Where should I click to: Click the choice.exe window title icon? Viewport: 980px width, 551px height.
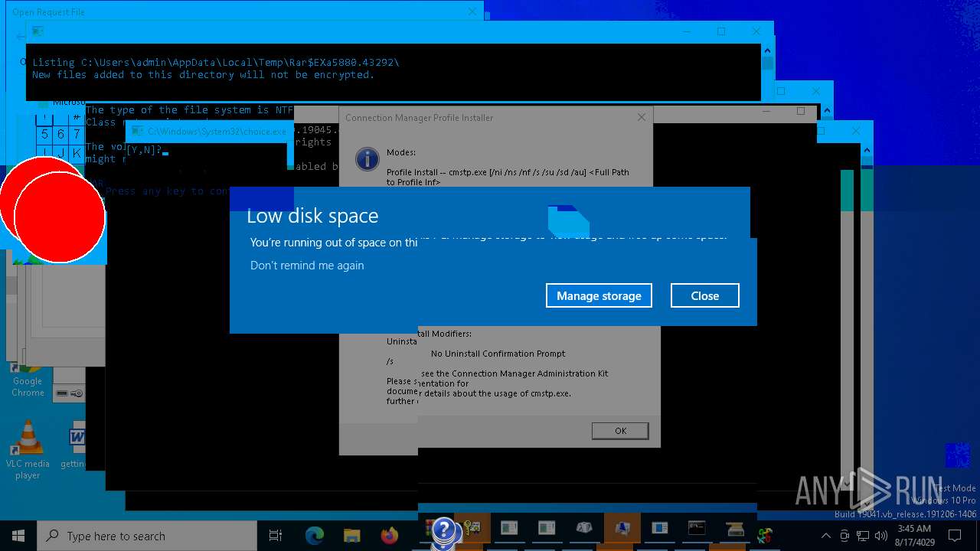point(137,132)
